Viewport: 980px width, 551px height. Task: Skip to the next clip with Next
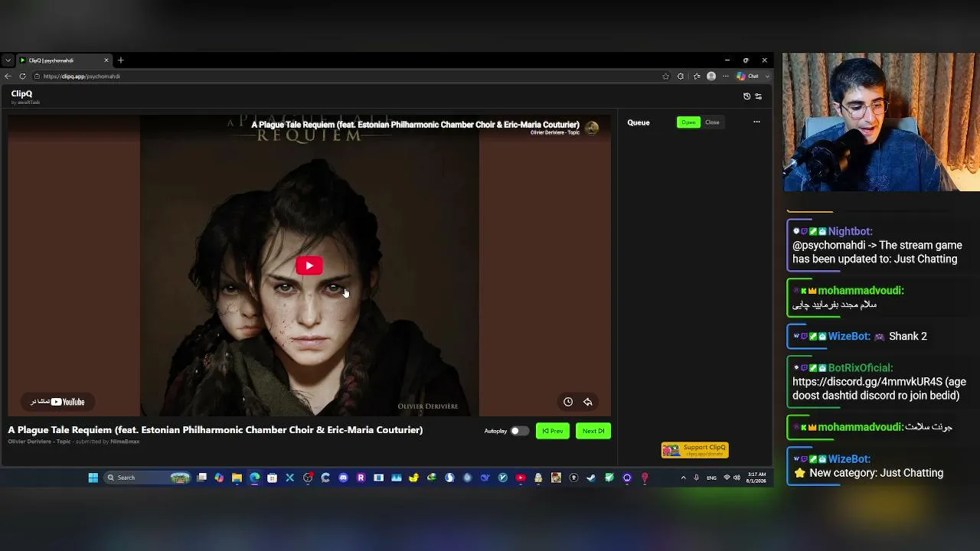[593, 431]
